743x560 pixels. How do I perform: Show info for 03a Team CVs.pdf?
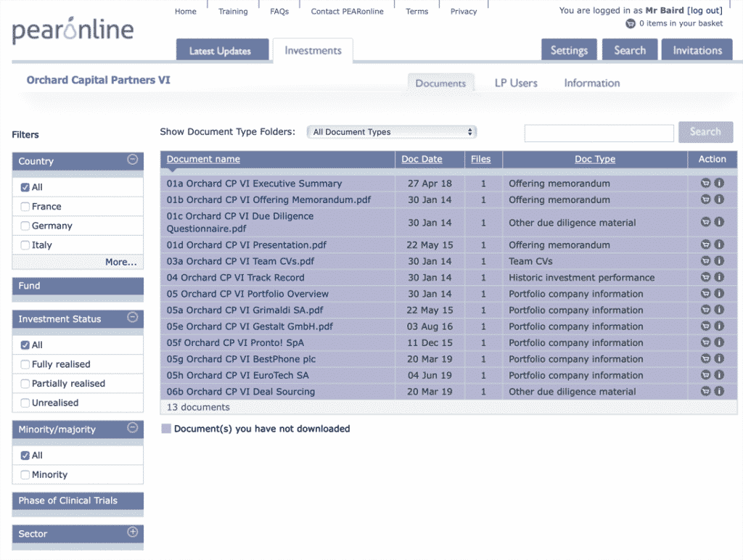coord(719,260)
